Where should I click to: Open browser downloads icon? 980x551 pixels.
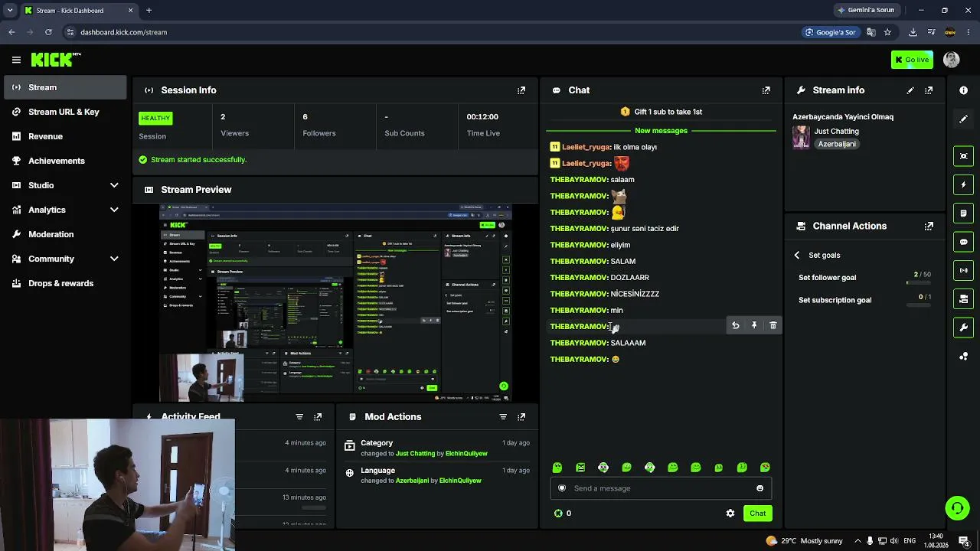[913, 32]
